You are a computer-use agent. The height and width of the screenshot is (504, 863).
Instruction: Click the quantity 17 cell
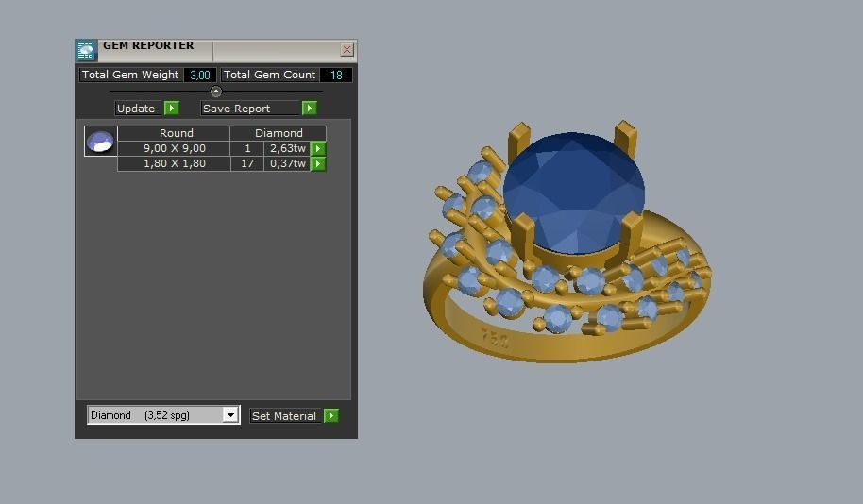(247, 164)
